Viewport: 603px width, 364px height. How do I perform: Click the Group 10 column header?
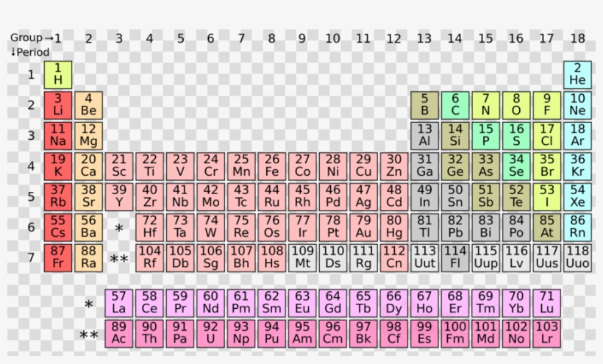(332, 38)
